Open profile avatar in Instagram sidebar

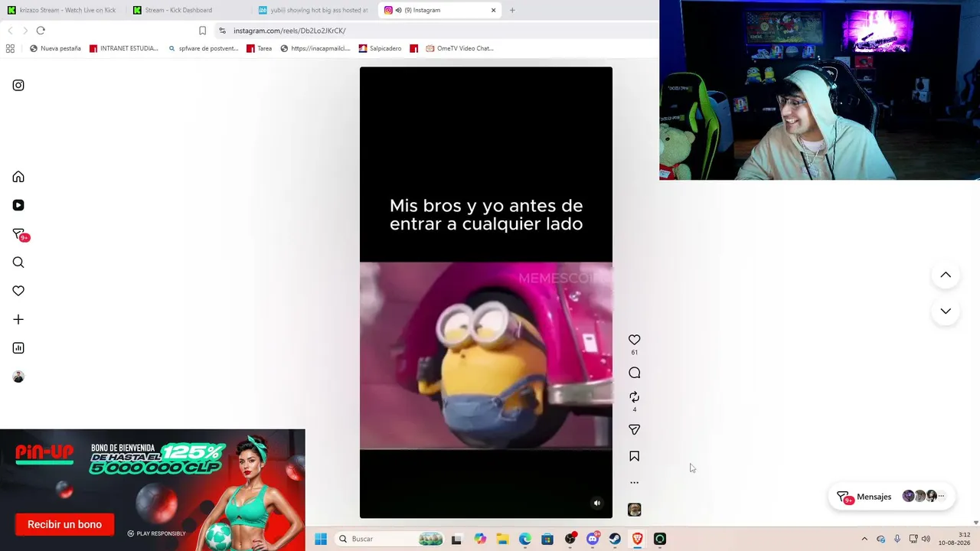coord(18,377)
